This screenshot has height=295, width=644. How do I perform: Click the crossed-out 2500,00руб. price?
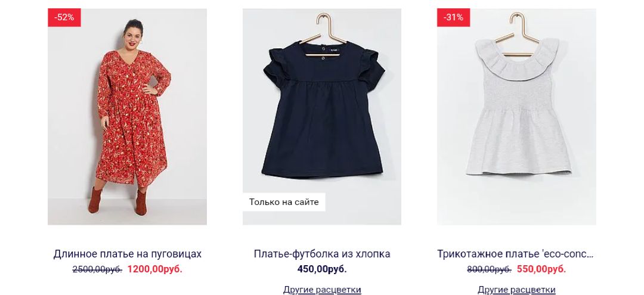(x=97, y=269)
